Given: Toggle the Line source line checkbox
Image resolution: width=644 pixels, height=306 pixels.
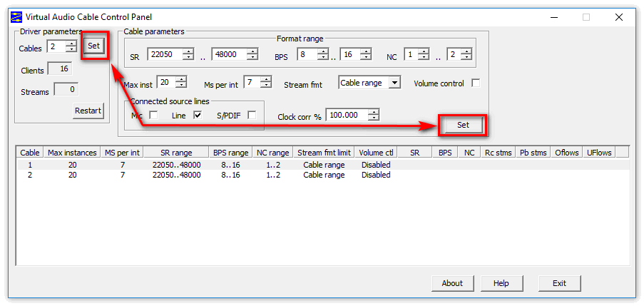Looking at the screenshot, I should coord(198,116).
